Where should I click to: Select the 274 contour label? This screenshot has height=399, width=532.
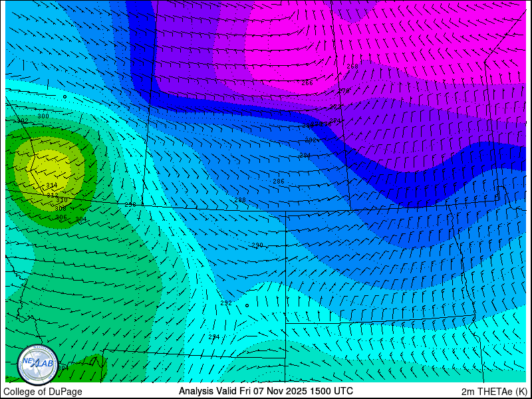[x=335, y=120]
